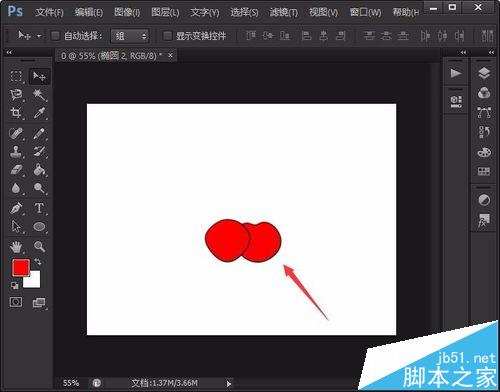Open the Actions play panel icon
Screen dimensions: 500x392
(456, 73)
